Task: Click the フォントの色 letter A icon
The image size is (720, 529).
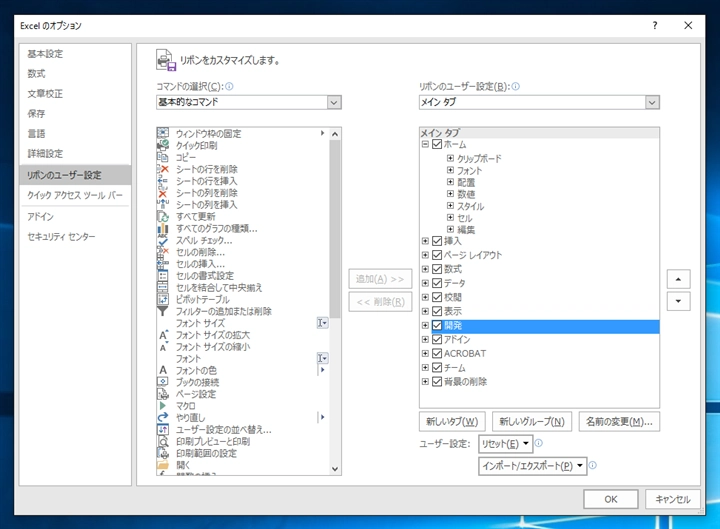Action: coord(163,370)
